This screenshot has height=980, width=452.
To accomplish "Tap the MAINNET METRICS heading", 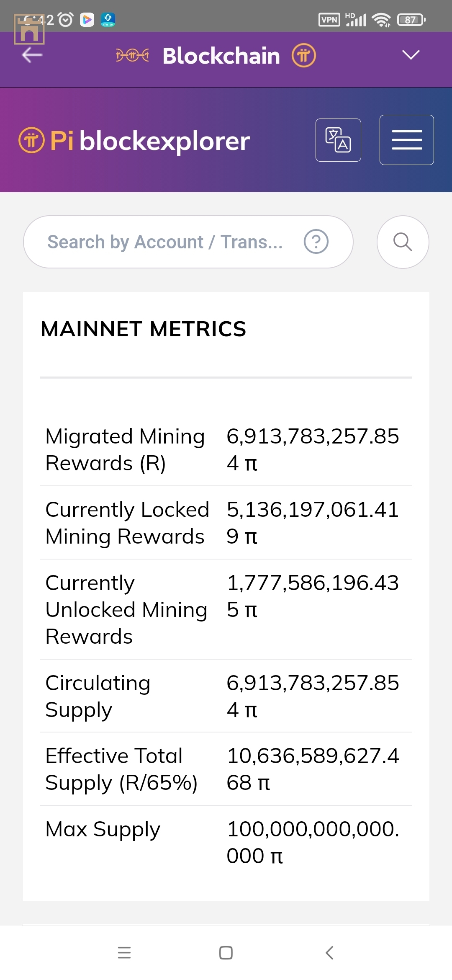I will pyautogui.click(x=144, y=329).
